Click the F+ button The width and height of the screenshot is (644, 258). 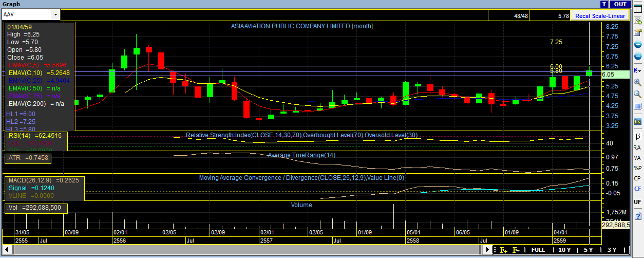click(x=503, y=250)
